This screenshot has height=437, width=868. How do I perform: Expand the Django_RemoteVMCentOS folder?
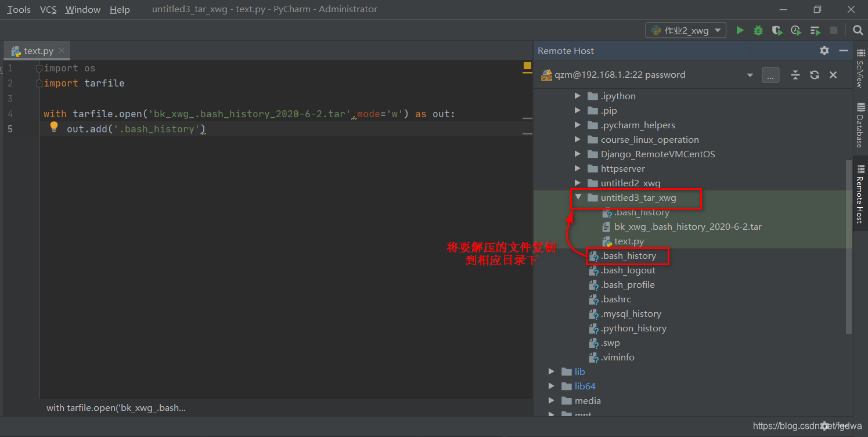point(577,154)
